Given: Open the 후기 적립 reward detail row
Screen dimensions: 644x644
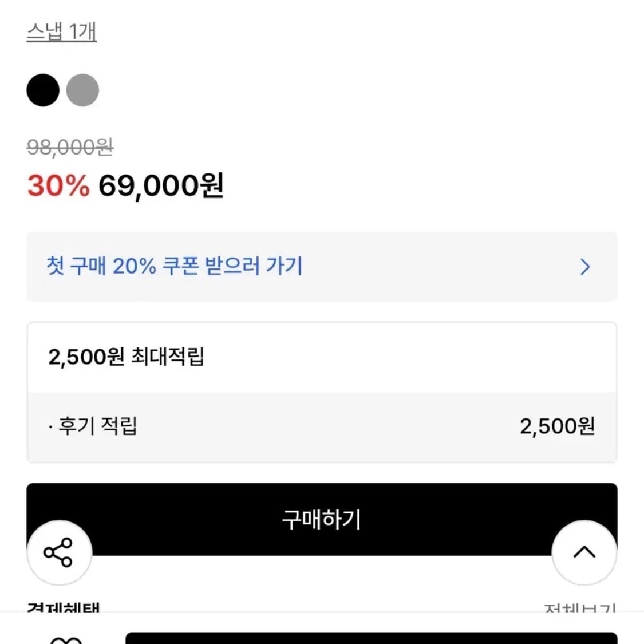Looking at the screenshot, I should click(x=321, y=426).
